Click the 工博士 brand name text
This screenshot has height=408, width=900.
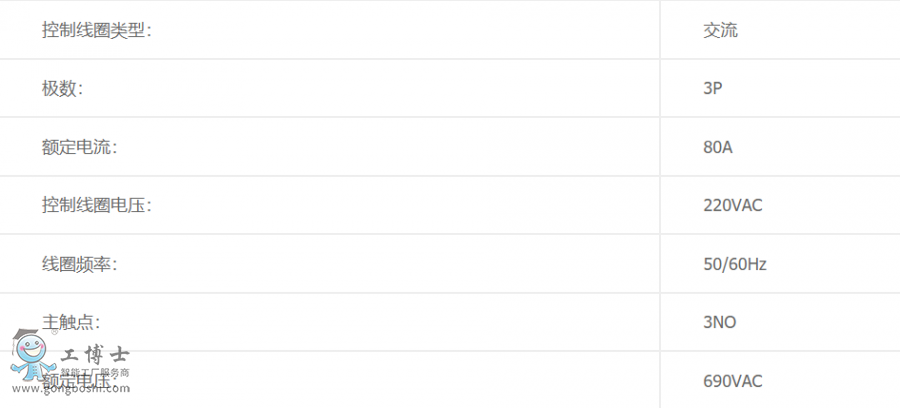point(95,355)
